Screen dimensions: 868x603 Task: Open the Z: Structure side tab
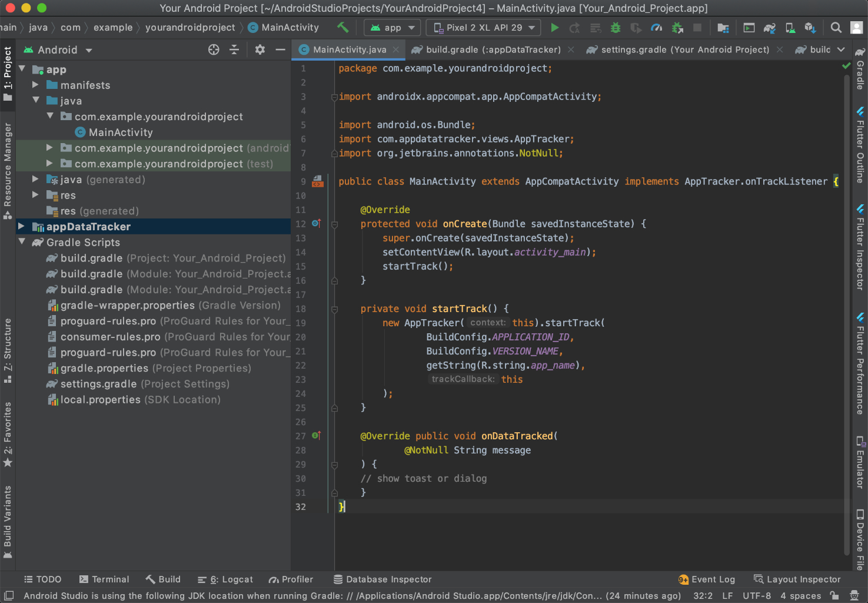pos(8,350)
